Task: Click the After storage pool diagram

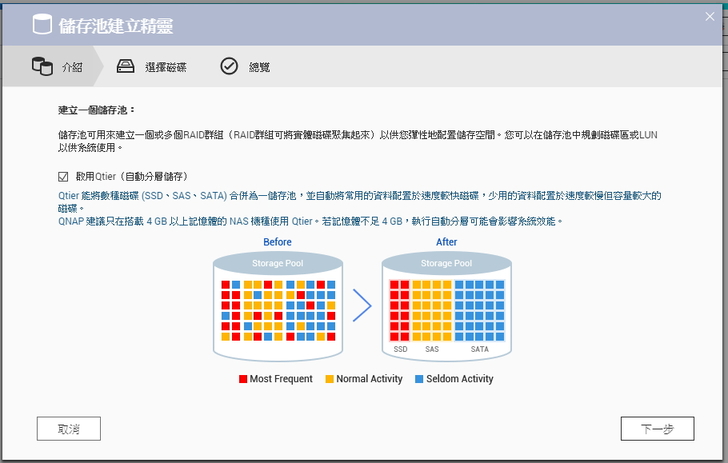Action: tap(447, 306)
